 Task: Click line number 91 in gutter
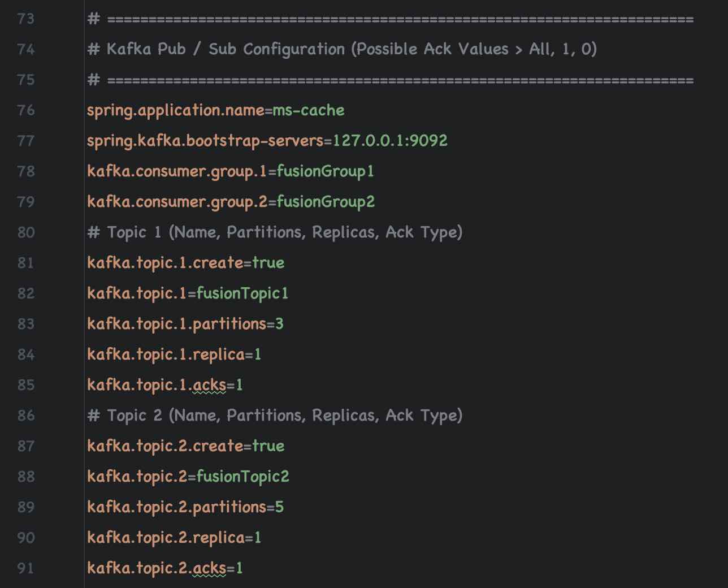click(25, 568)
